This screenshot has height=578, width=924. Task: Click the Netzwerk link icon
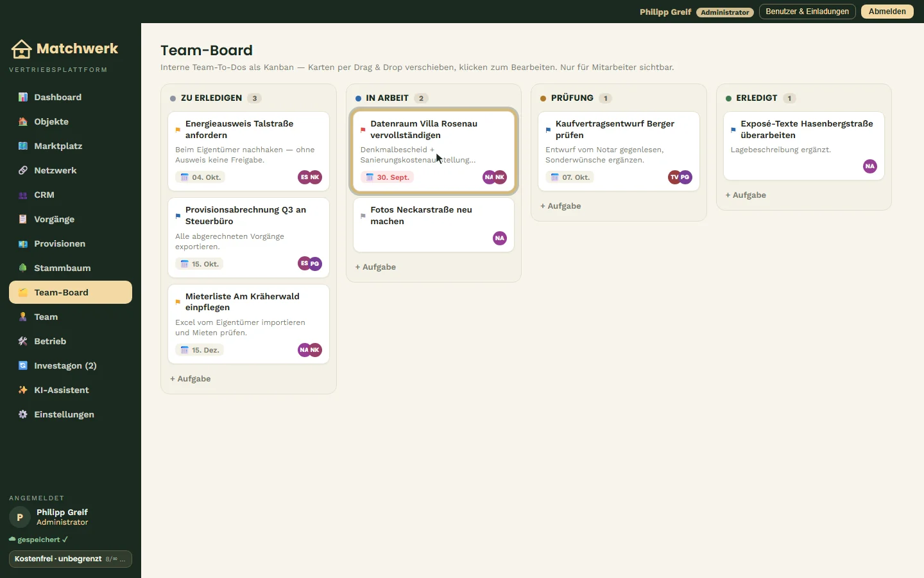pos(23,170)
